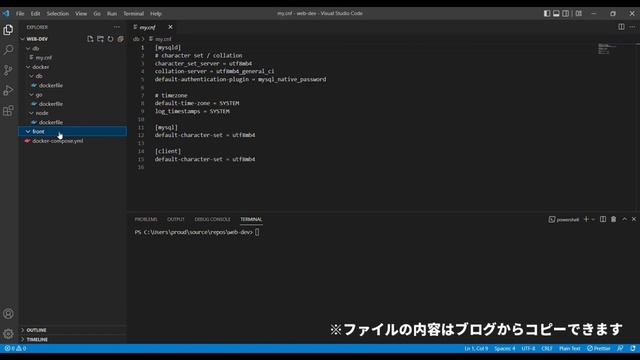The height and width of the screenshot is (360, 640).
Task: Click the Prettier status bar item
Action: click(598, 348)
